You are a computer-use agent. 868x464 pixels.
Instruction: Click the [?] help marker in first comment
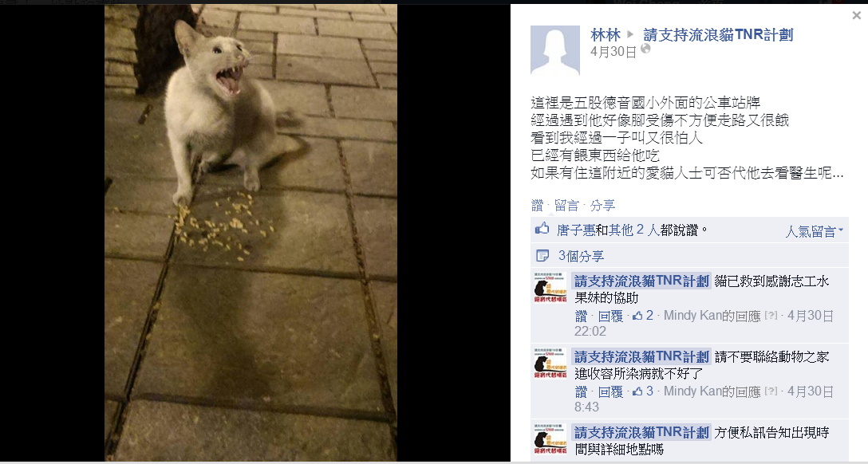tap(771, 315)
